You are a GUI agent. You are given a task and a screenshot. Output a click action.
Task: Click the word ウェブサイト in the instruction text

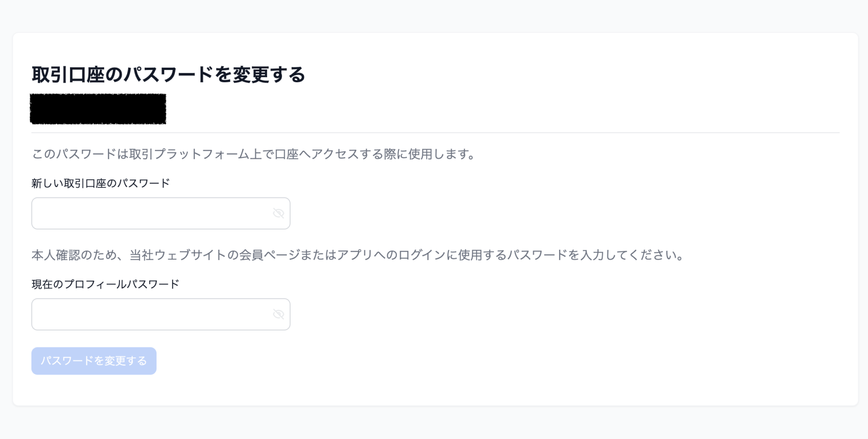tap(190, 255)
